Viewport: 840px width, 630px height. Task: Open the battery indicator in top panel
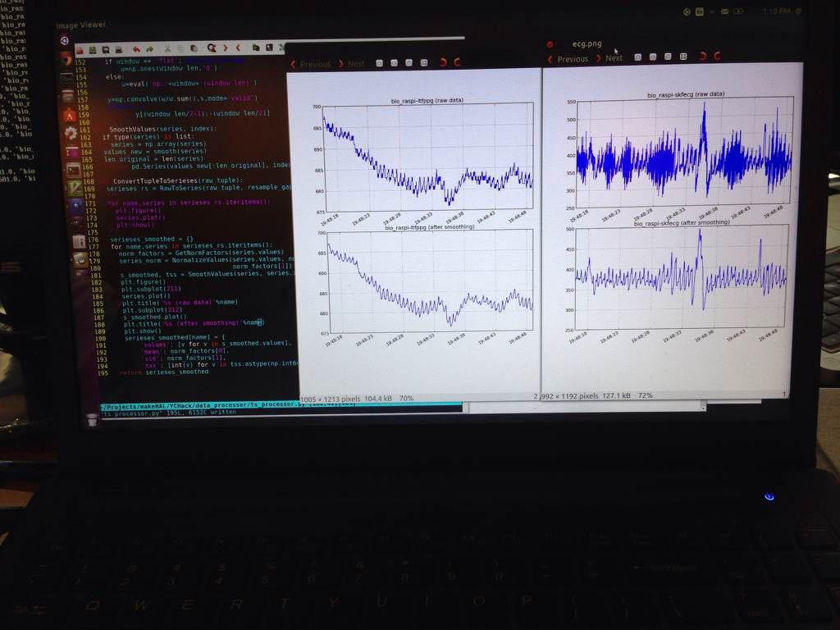[739, 11]
